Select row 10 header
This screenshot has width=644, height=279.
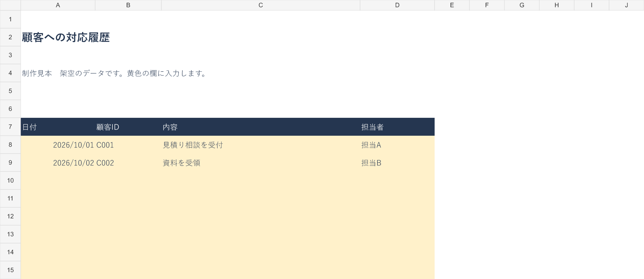click(10, 180)
